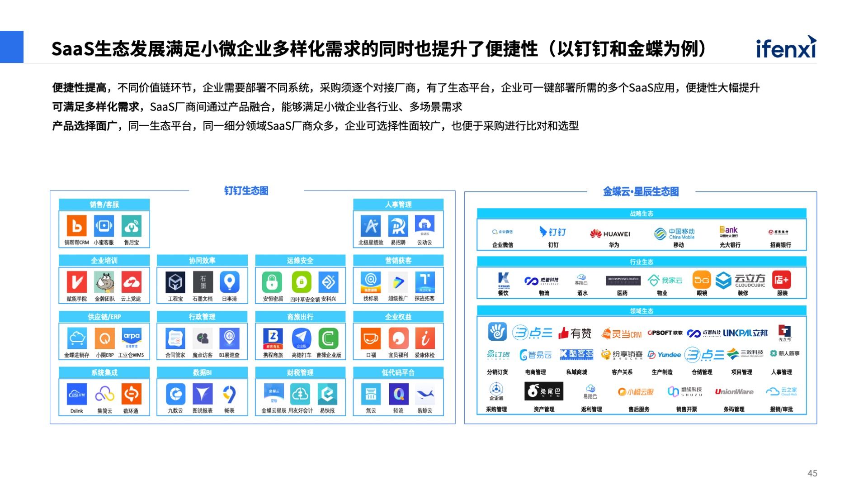This screenshot has width=868, height=495.
Task: Select the 用友好会计 icon
Action: [300, 394]
